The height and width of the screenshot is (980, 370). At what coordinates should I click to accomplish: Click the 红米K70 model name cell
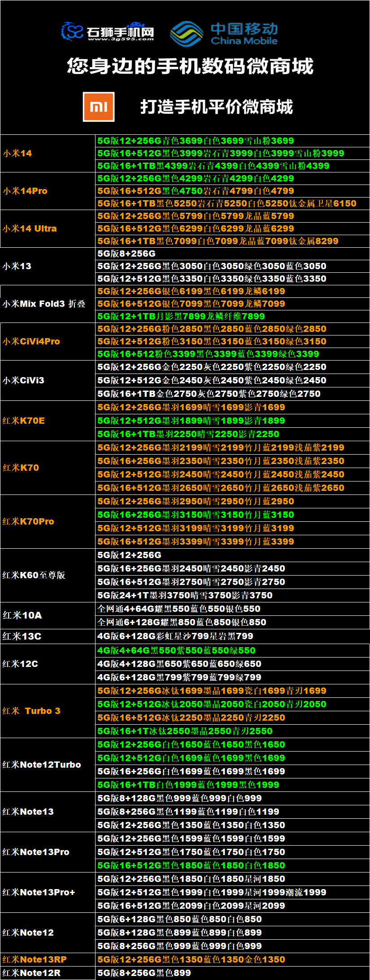(x=48, y=468)
